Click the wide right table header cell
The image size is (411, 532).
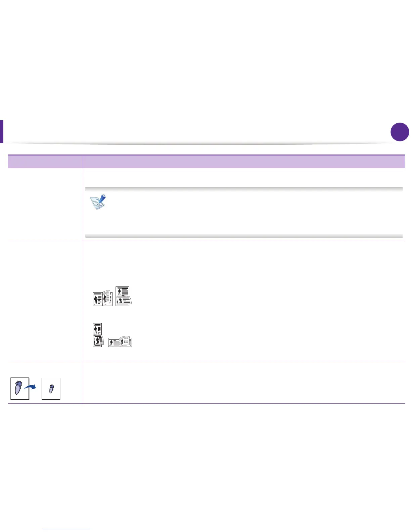(x=243, y=162)
